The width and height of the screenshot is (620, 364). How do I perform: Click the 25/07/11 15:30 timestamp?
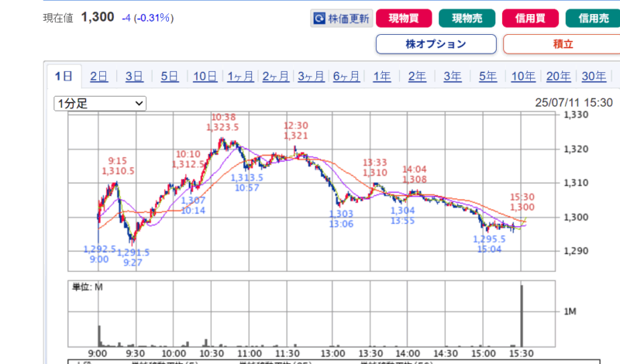(x=573, y=103)
